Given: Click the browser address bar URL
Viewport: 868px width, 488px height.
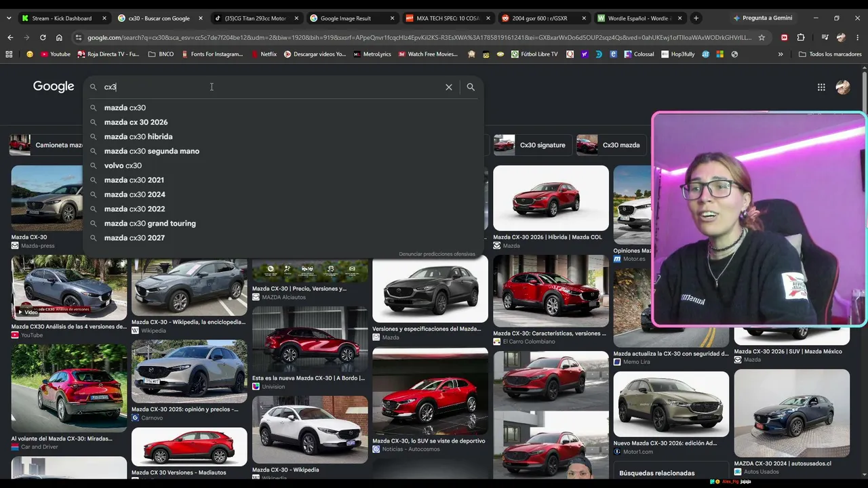Looking at the screenshot, I should tap(419, 37).
